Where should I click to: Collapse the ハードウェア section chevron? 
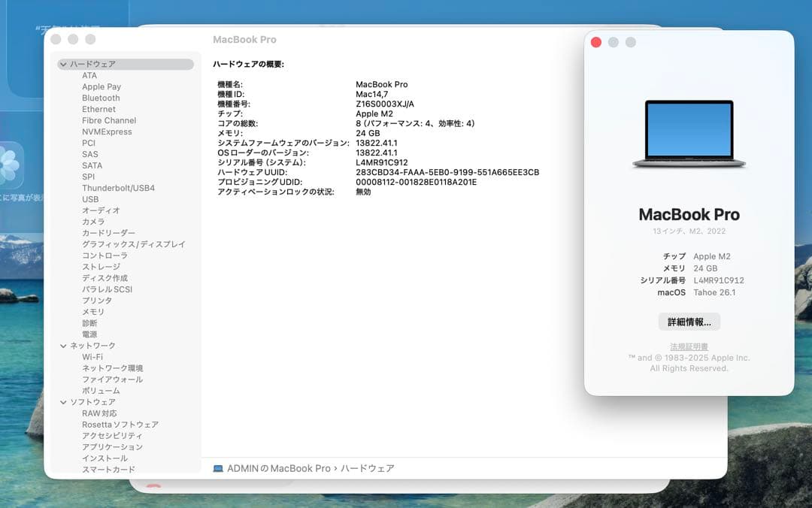coord(63,64)
